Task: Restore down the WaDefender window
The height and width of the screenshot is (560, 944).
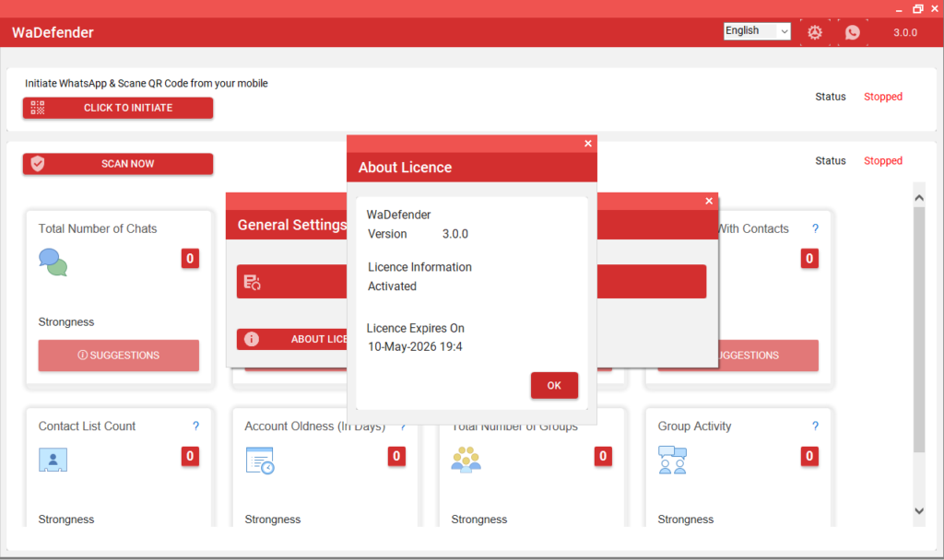Action: point(917,9)
